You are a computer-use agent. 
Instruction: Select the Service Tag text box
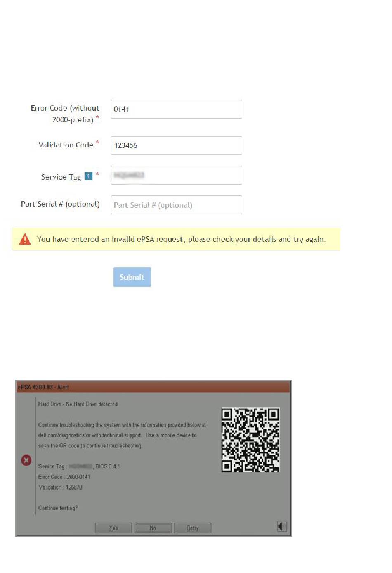pos(176,175)
